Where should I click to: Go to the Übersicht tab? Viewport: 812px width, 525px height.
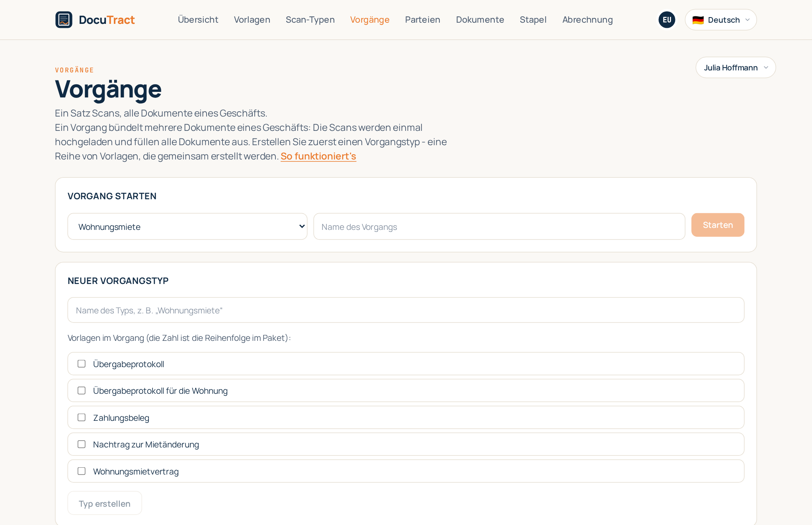[198, 20]
